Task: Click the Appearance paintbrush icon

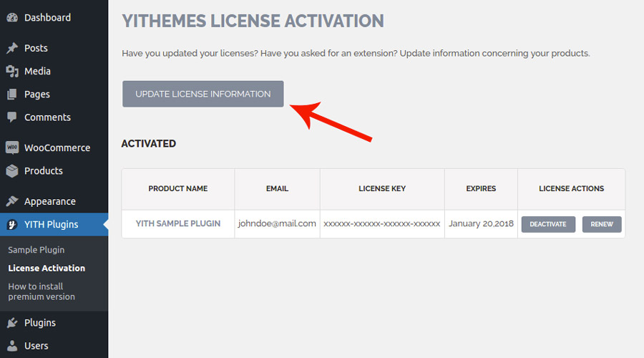Action: [12, 201]
